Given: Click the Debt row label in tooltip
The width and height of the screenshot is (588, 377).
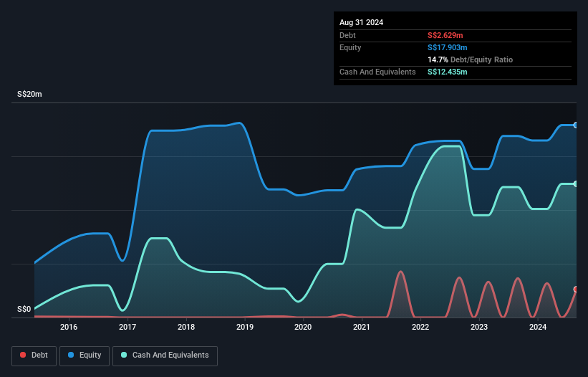Looking at the screenshot, I should click(347, 35).
